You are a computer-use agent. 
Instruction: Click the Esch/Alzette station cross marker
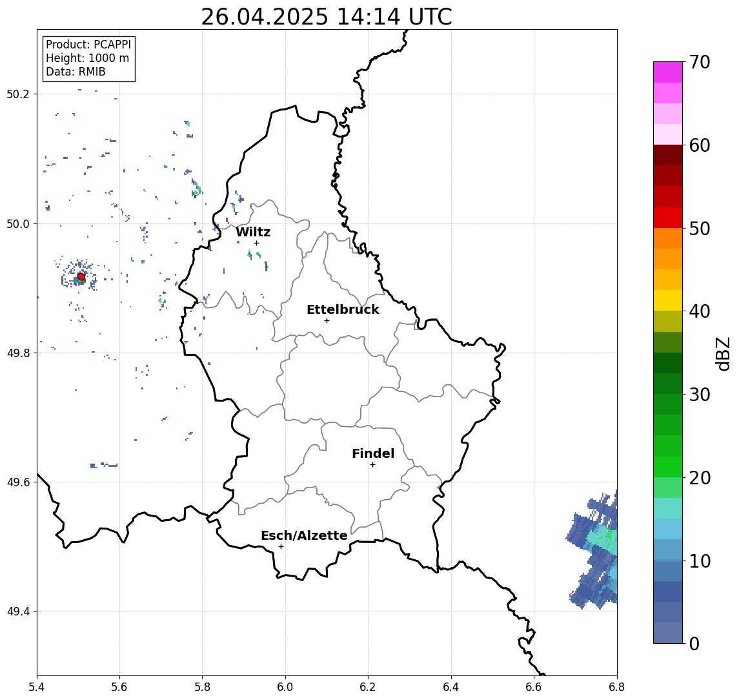(281, 547)
